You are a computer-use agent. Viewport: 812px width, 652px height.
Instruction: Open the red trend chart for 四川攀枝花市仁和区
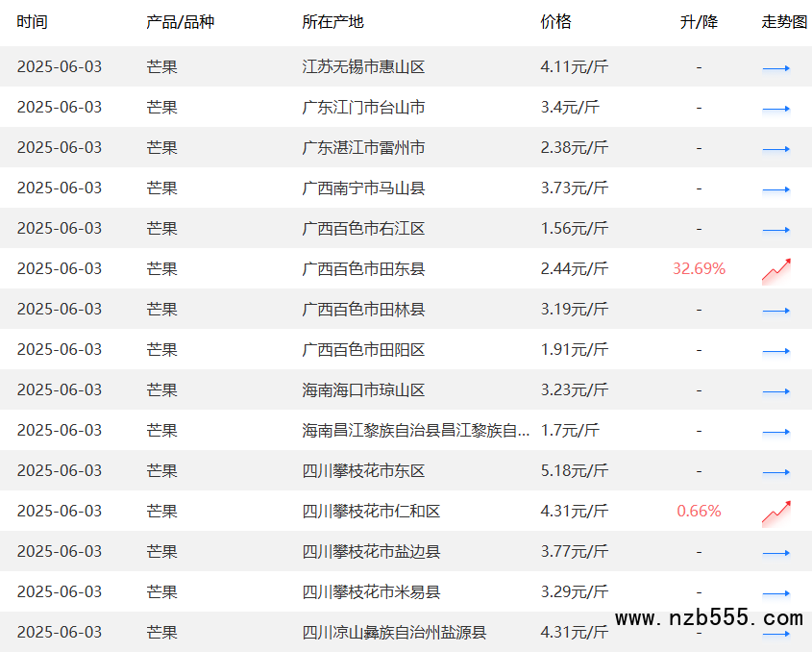click(775, 513)
